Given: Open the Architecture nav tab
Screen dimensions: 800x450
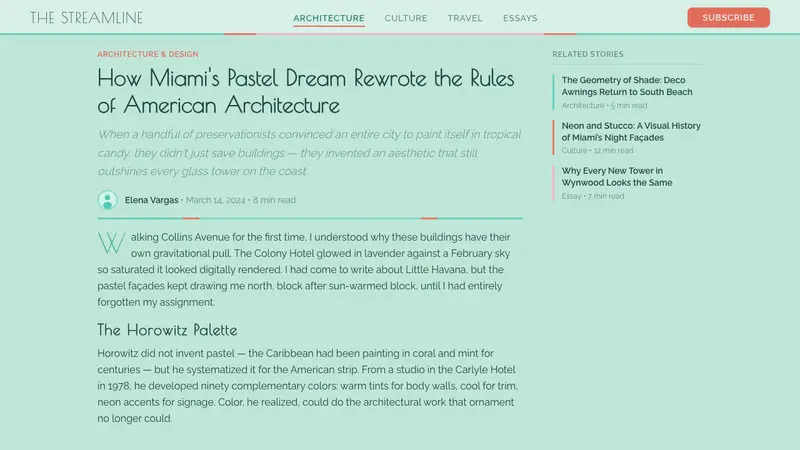Looking at the screenshot, I should (329, 18).
